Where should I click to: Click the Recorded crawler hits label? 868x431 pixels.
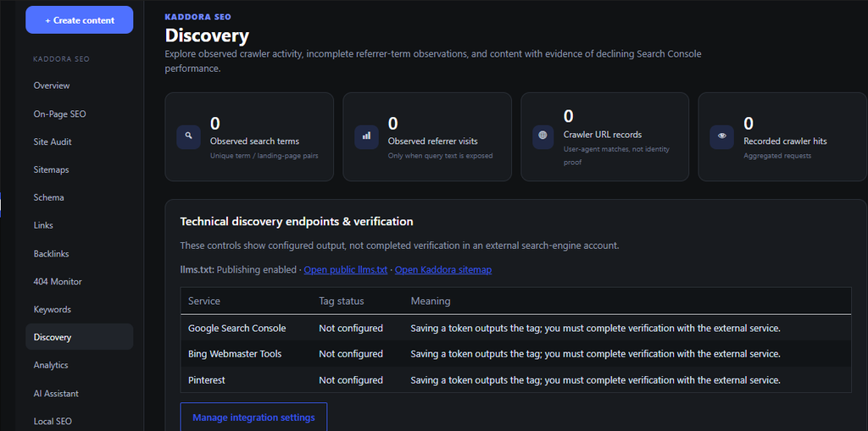pyautogui.click(x=785, y=141)
